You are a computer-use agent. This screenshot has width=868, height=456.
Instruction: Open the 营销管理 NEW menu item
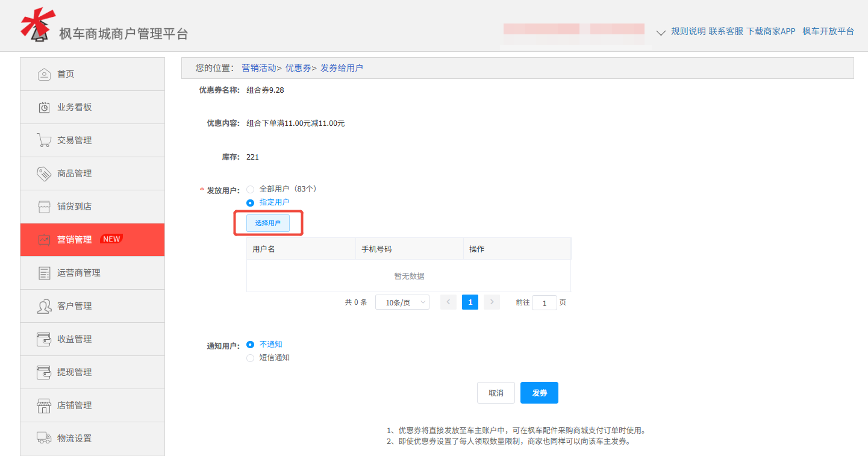[x=78, y=239]
